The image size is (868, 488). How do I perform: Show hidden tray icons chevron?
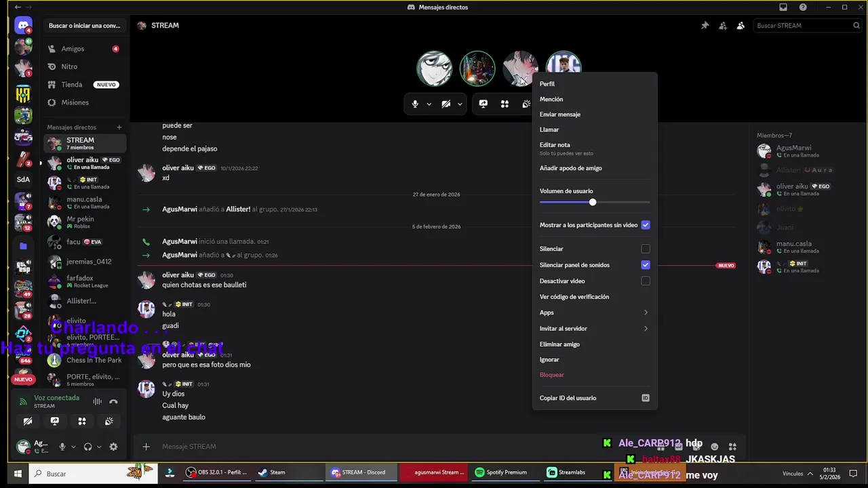tap(810, 474)
